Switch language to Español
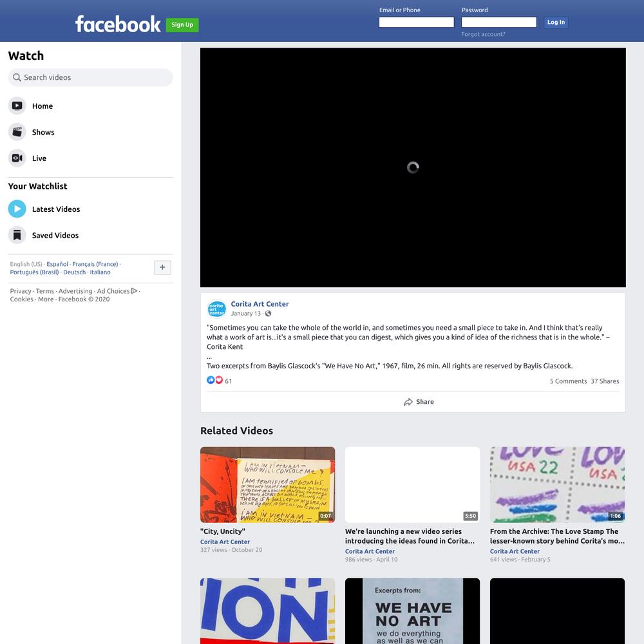 [x=57, y=264]
